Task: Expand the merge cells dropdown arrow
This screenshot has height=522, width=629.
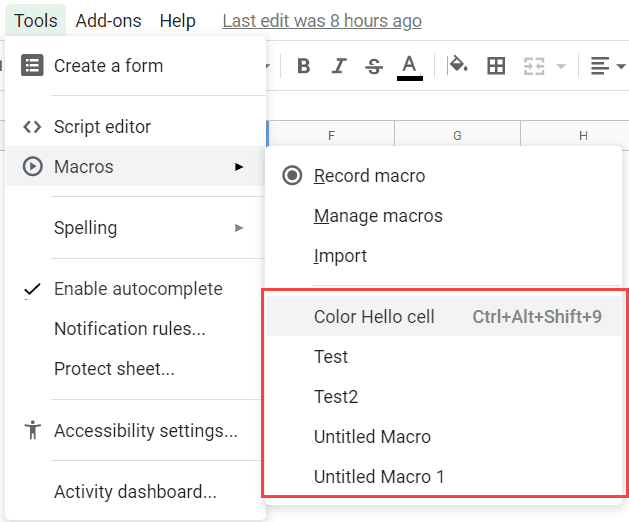Action: [x=561, y=66]
